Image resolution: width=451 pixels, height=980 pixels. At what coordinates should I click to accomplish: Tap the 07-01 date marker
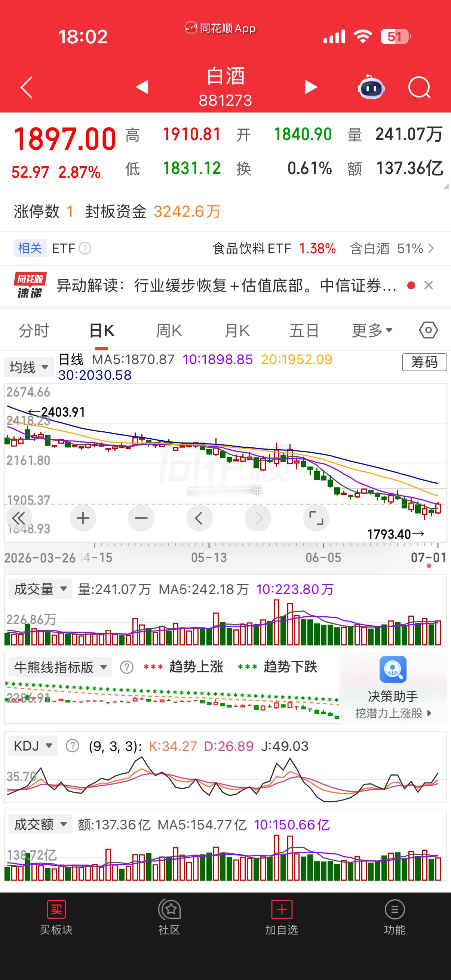point(429,558)
